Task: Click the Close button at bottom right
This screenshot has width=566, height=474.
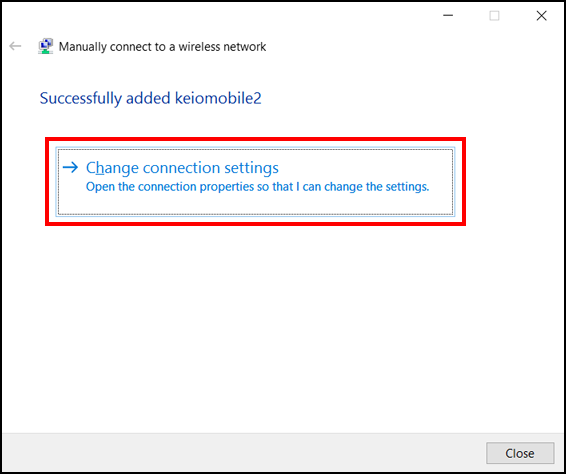Action: pos(520,453)
